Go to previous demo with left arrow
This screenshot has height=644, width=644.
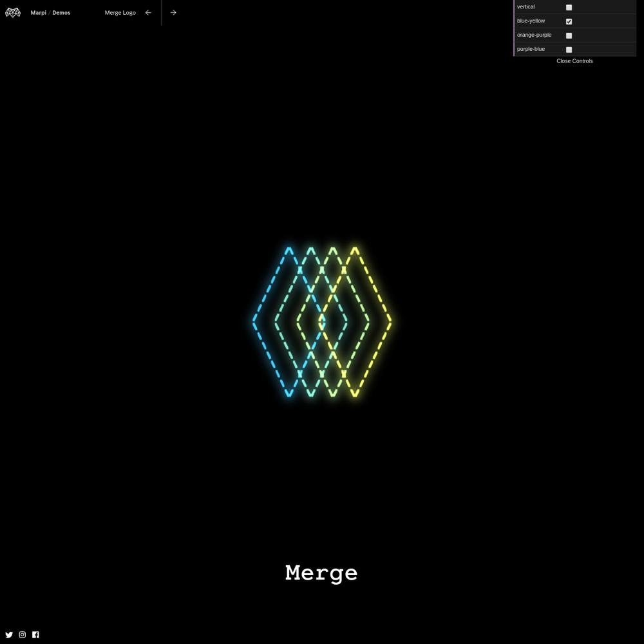148,13
